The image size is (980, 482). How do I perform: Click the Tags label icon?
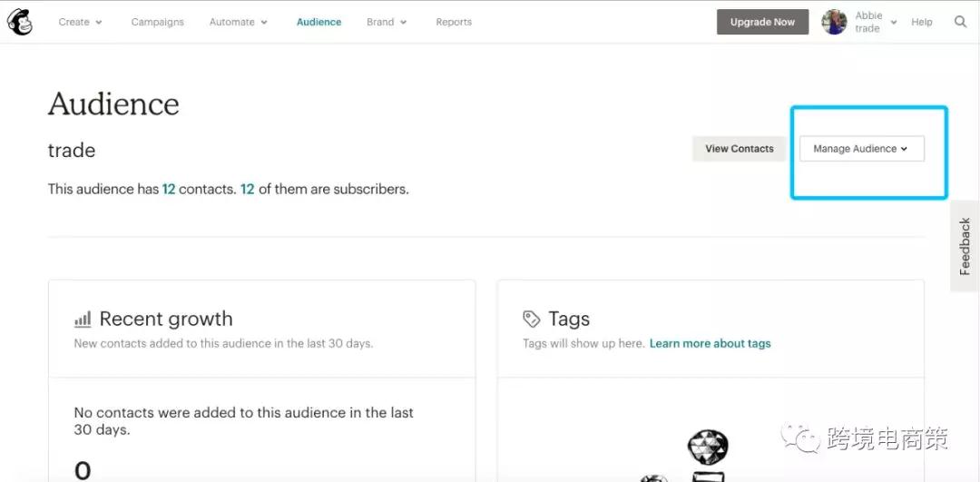[x=531, y=319]
